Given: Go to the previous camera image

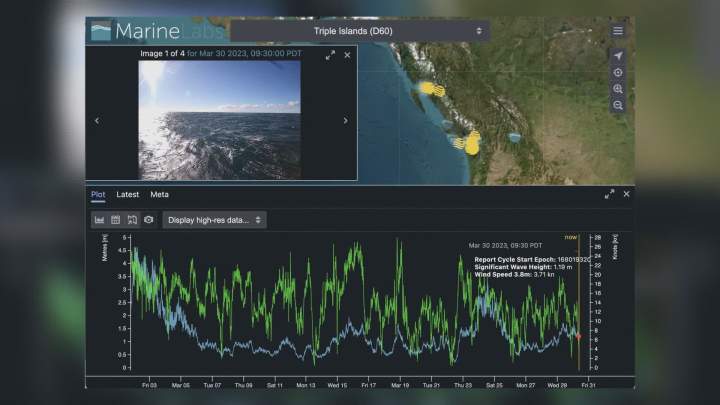Looking at the screenshot, I should (x=97, y=121).
